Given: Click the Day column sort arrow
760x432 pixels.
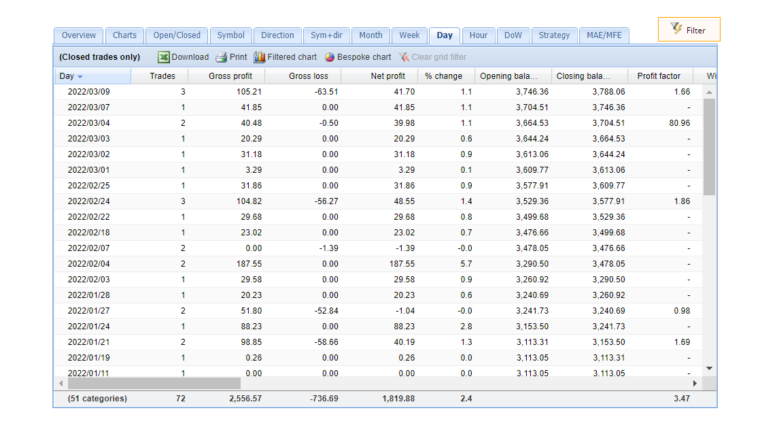Looking at the screenshot, I should pyautogui.click(x=80, y=77).
